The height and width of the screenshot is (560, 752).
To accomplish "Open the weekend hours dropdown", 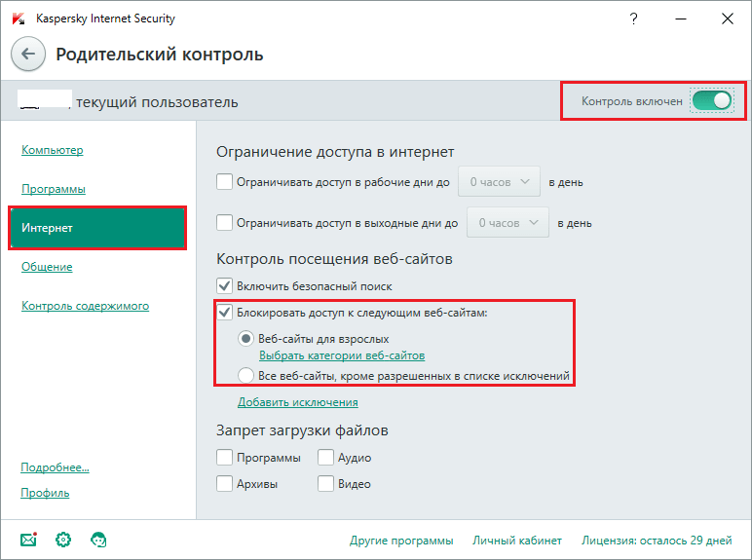I will click(x=508, y=223).
